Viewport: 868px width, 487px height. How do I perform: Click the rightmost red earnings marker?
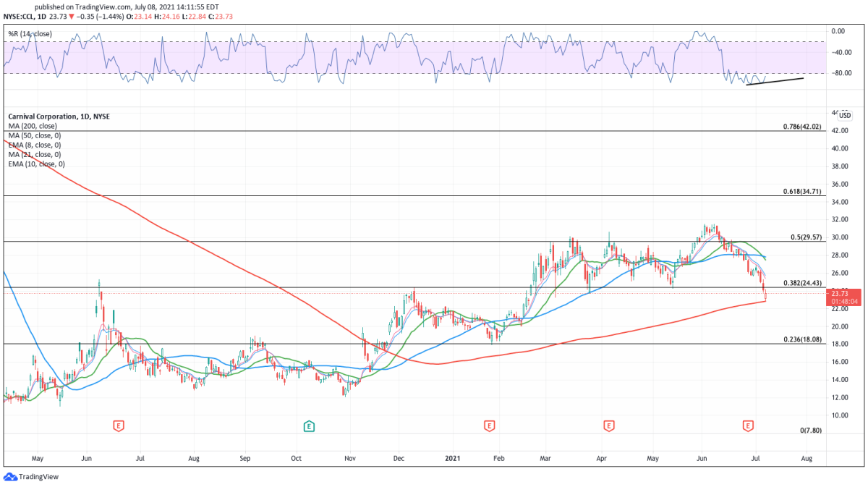tap(748, 426)
